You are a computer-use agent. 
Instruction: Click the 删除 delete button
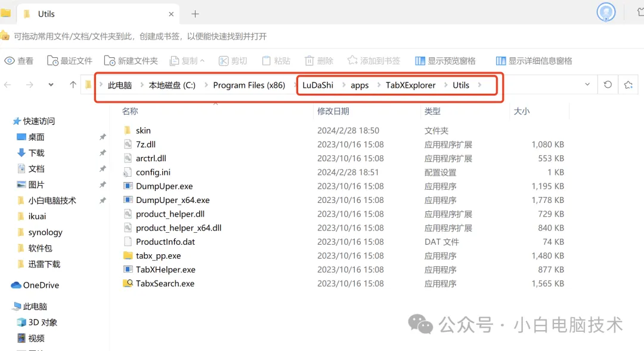pyautogui.click(x=318, y=61)
